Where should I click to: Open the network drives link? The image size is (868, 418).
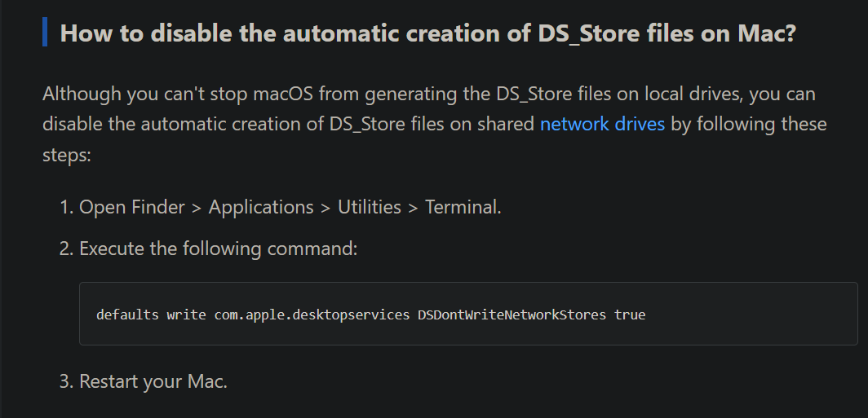(x=602, y=124)
